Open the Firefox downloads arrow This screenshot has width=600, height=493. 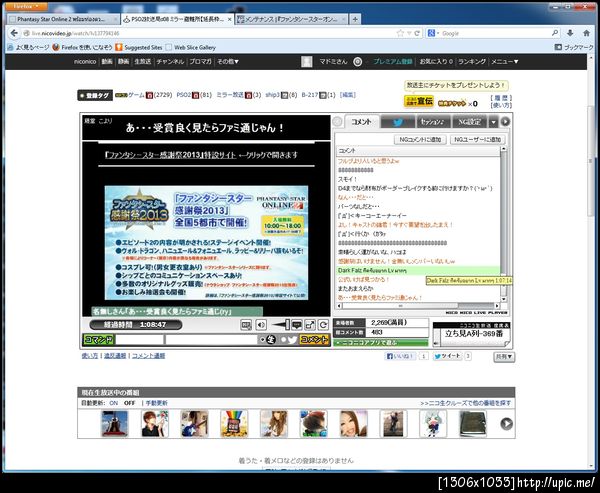coord(570,33)
